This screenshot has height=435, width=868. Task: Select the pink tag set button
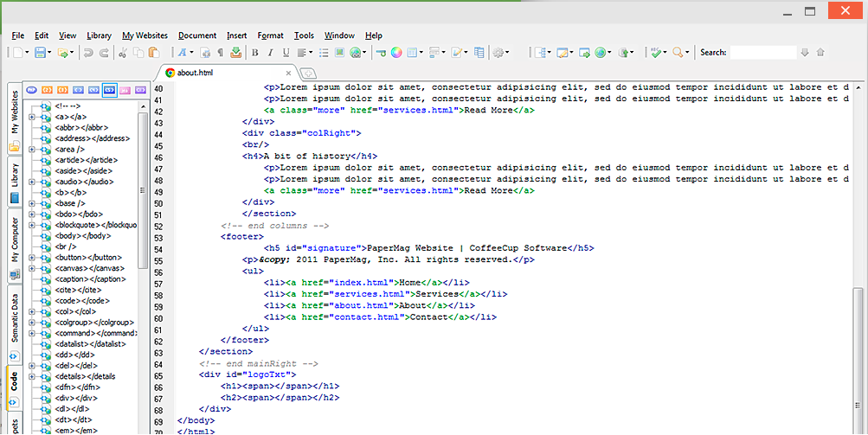pos(125,90)
